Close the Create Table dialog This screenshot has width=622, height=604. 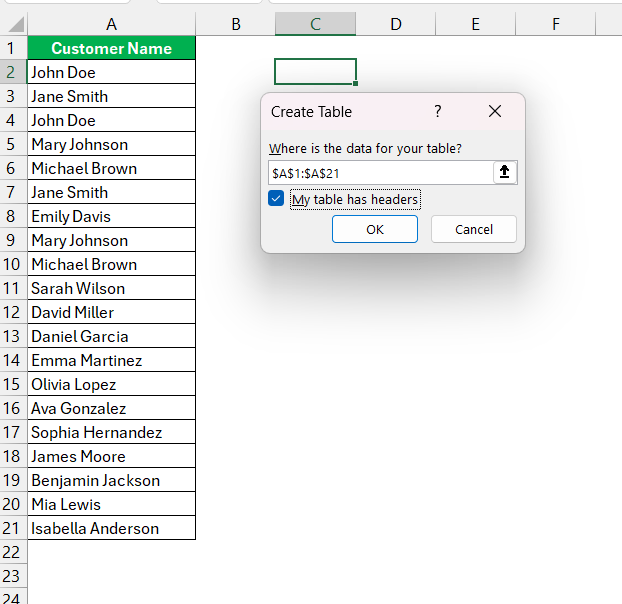[x=495, y=111]
